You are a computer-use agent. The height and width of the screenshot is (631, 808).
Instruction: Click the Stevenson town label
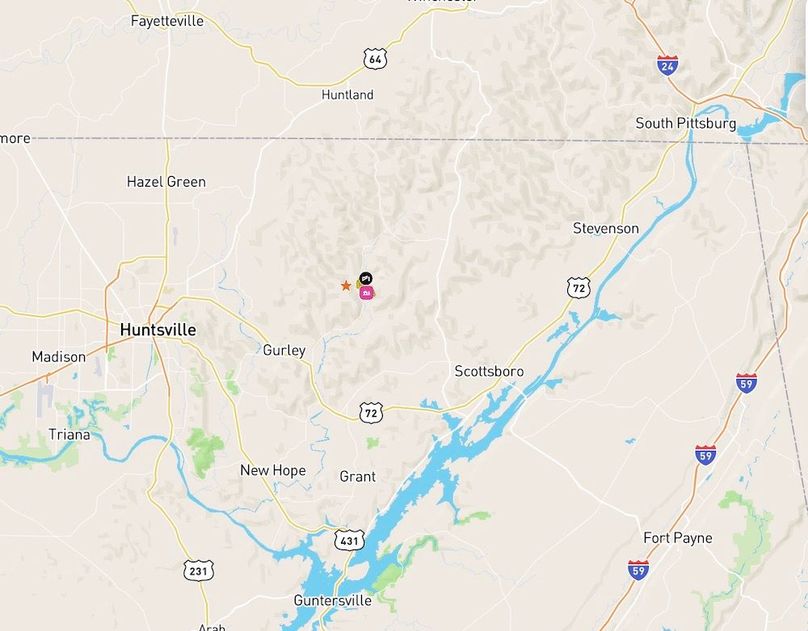click(606, 228)
